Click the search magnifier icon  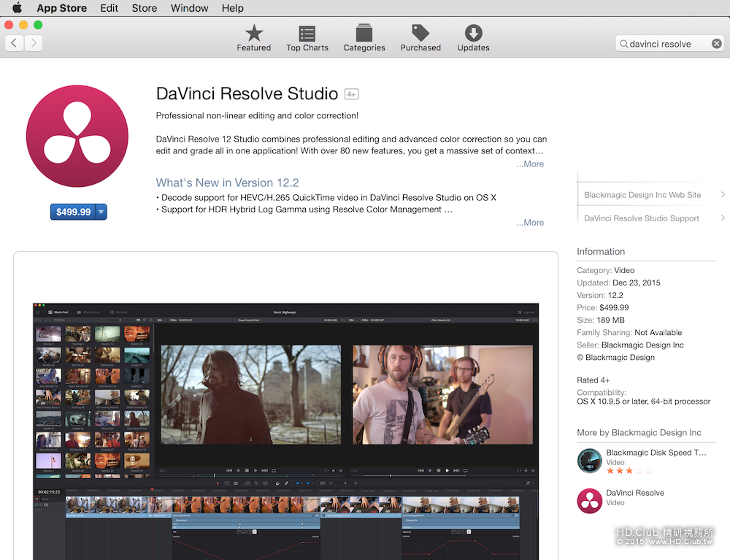623,44
